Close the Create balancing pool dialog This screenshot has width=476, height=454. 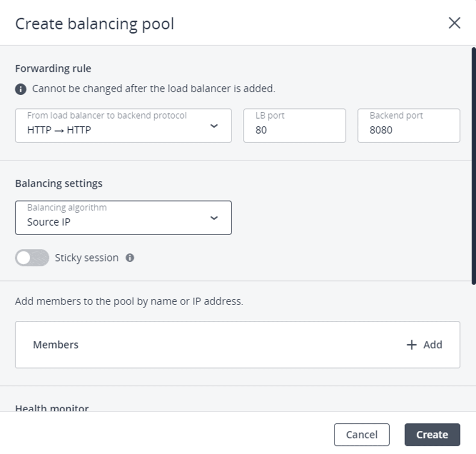(454, 23)
